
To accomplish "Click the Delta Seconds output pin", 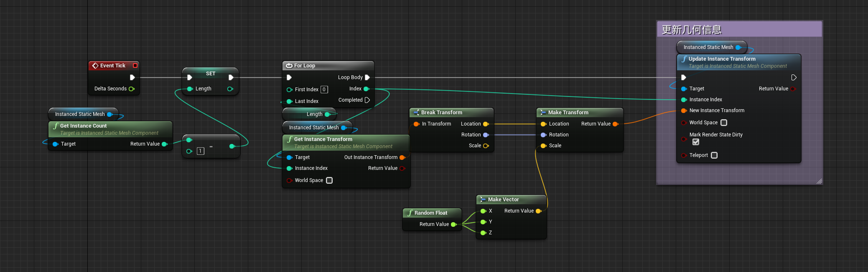I will (x=132, y=89).
